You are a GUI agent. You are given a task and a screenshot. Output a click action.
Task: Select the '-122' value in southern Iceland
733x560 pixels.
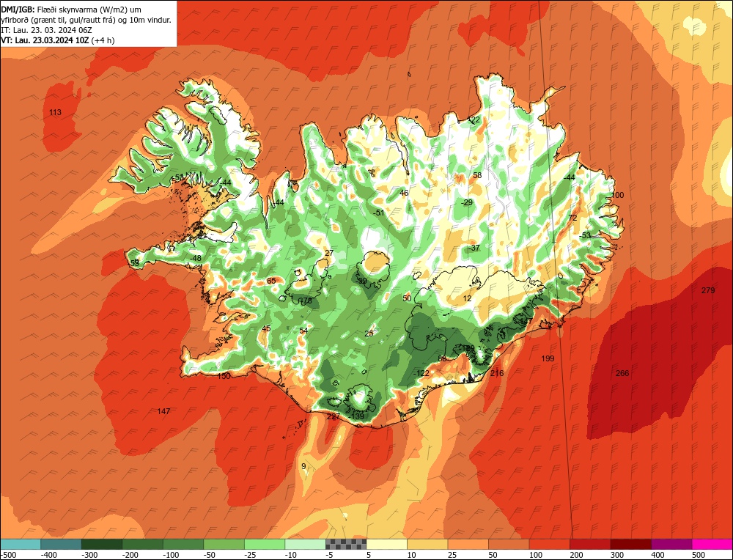tap(421, 373)
